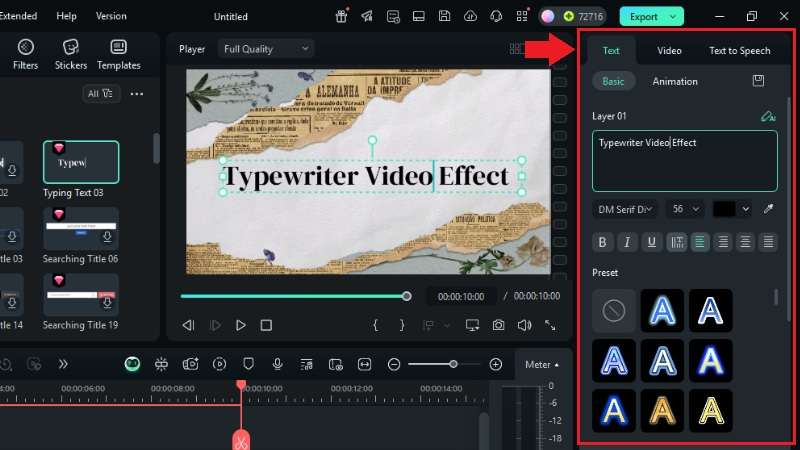Open the Full Quality dropdown

click(266, 49)
